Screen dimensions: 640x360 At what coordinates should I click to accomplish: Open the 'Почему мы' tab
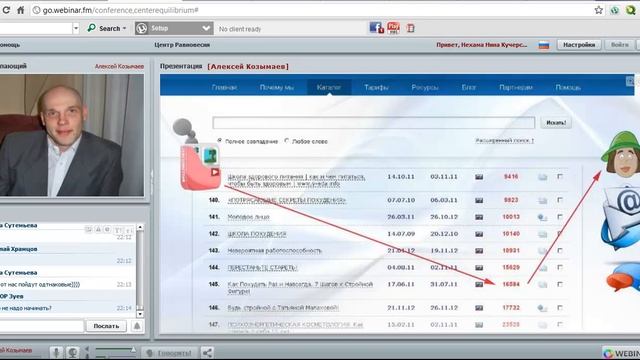coord(277,87)
